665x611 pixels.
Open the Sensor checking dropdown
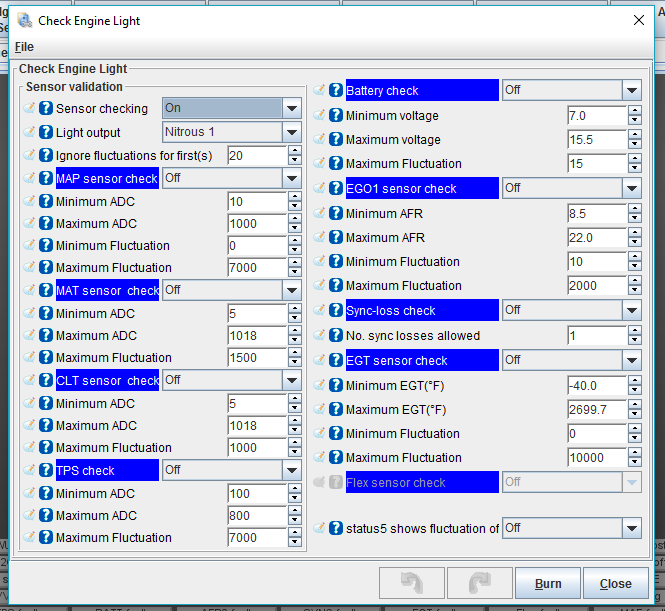pyautogui.click(x=292, y=109)
